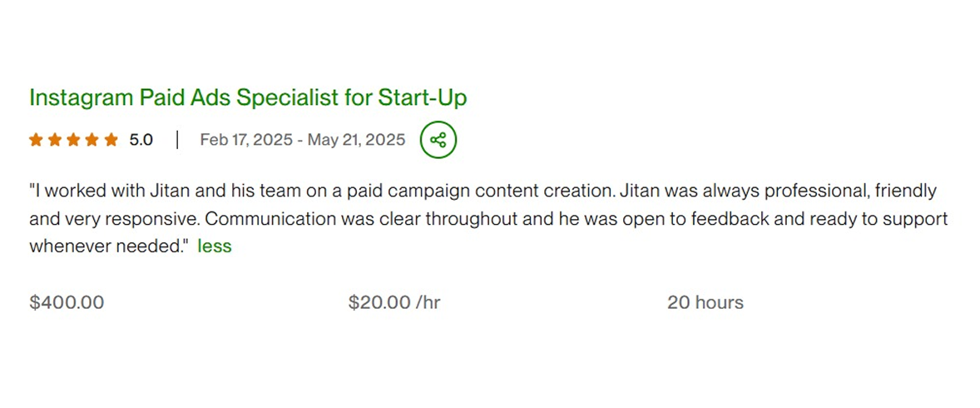Screen dimensions: 980x408
Task: Click the 20 hours worked label
Action: point(705,302)
